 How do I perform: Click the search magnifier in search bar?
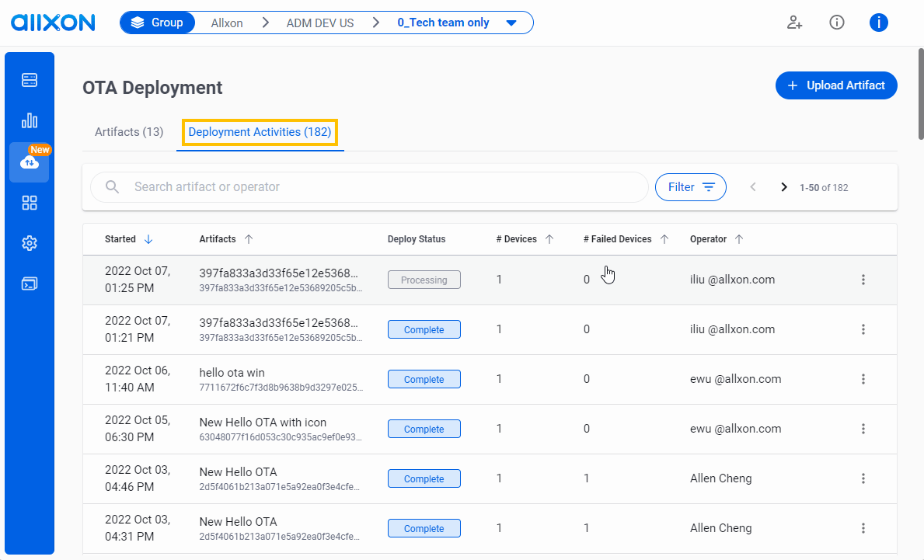click(x=112, y=186)
